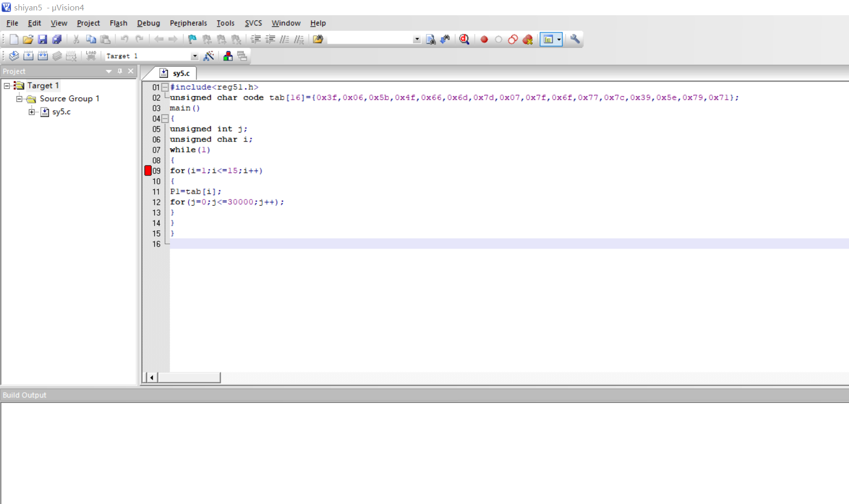Click the Open file folder icon
849x504 pixels.
(28, 39)
